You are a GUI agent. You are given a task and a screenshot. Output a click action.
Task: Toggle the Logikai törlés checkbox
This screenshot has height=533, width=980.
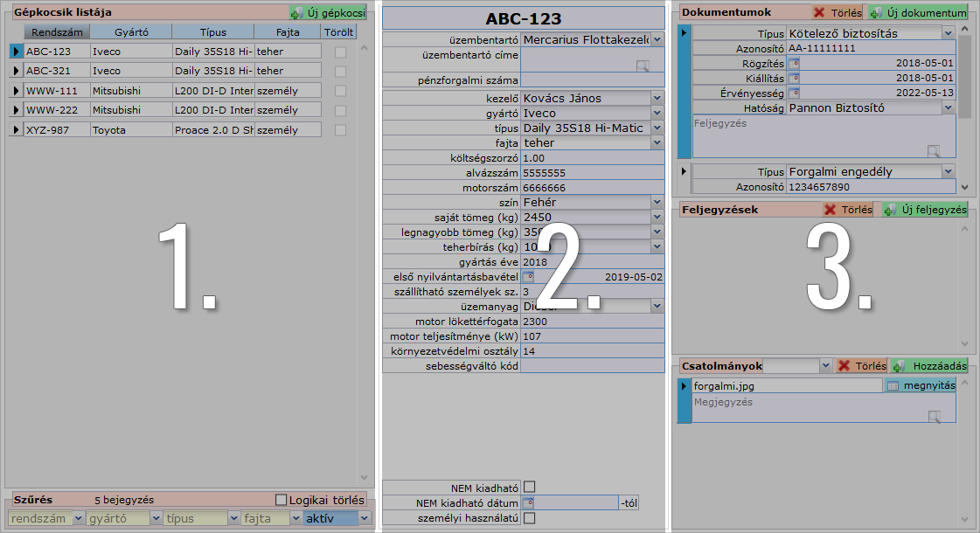tap(281, 500)
